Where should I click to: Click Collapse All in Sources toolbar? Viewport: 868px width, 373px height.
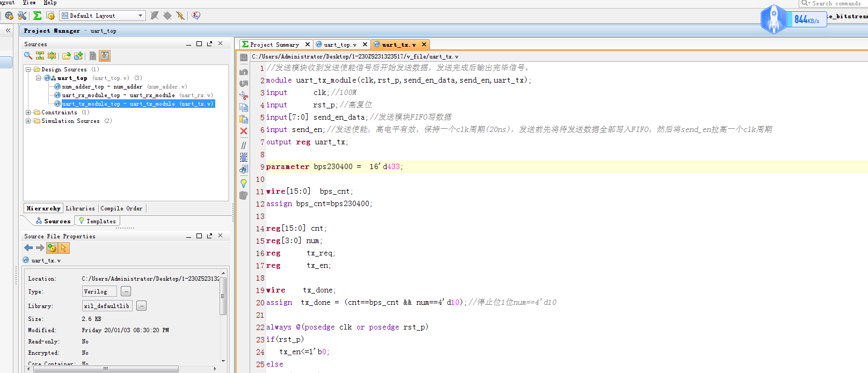pos(40,56)
